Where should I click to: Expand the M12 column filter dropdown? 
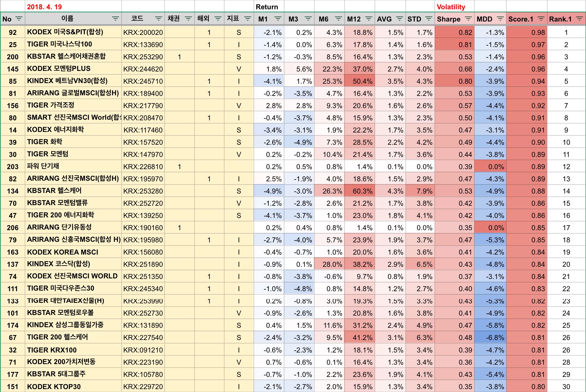(369, 19)
